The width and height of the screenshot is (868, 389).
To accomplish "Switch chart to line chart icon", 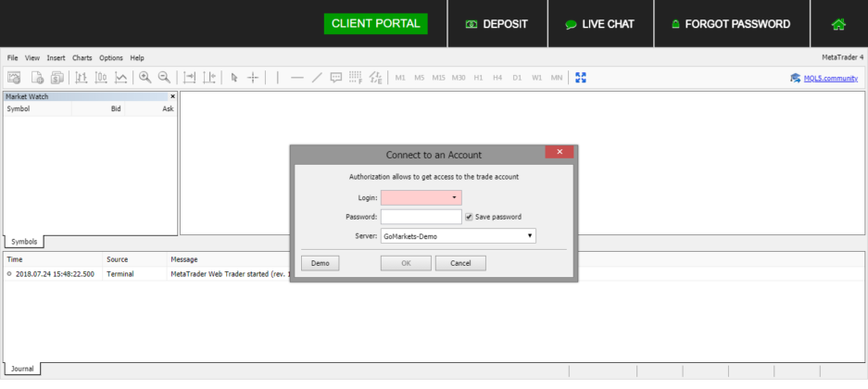I will (x=120, y=78).
